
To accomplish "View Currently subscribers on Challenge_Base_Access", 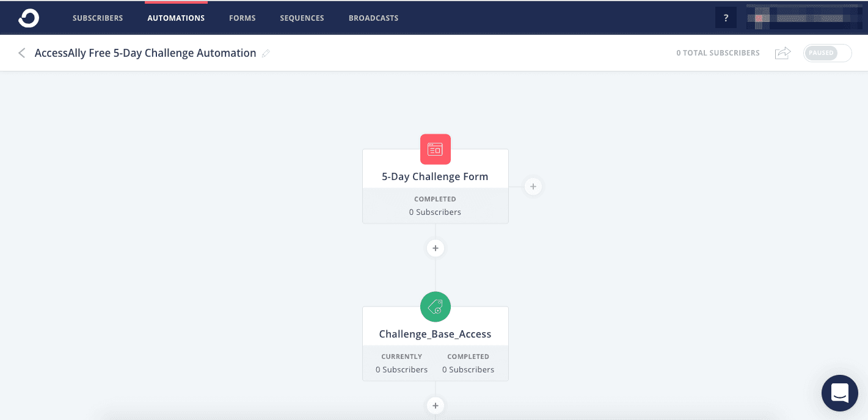I will point(401,363).
